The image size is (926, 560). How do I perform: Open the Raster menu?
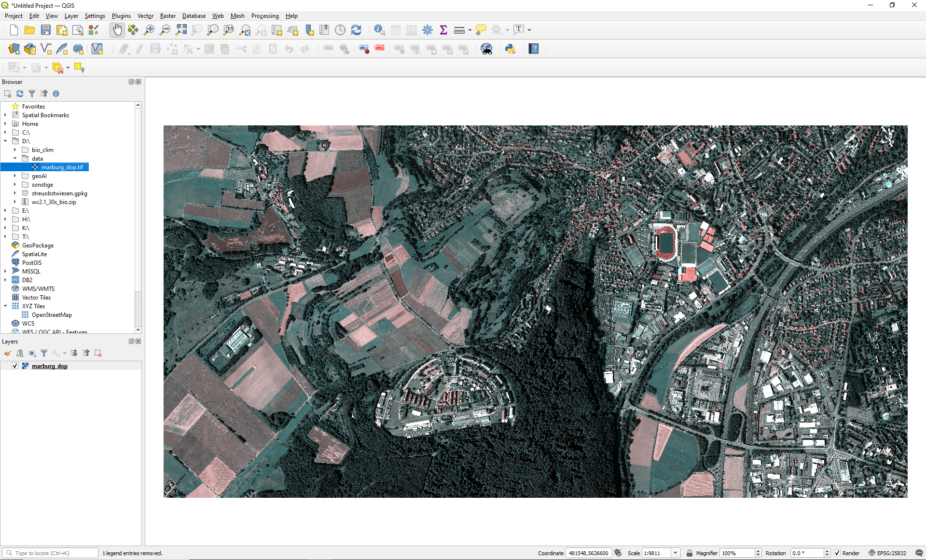pyautogui.click(x=168, y=16)
